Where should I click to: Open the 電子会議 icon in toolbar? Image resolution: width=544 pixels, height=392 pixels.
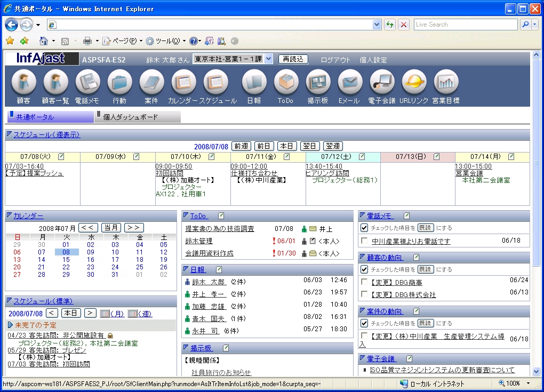point(382,83)
